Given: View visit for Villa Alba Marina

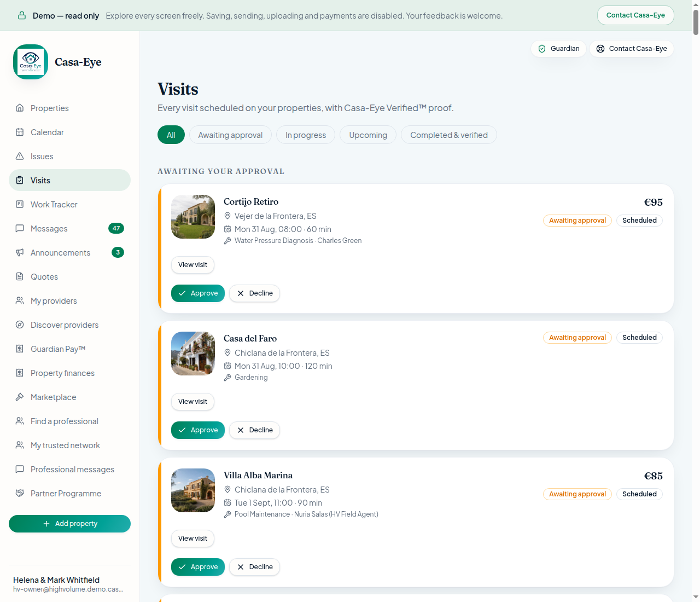Looking at the screenshot, I should click(x=192, y=539).
